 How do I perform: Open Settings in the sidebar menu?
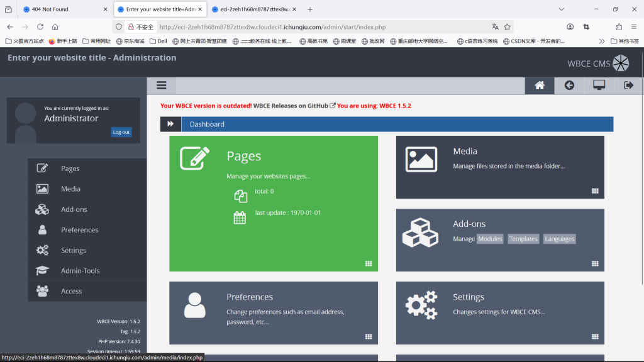click(x=87, y=250)
